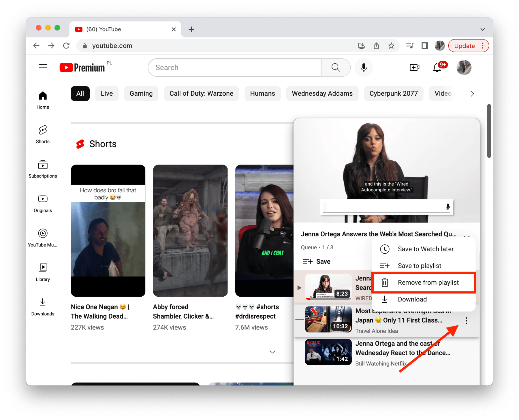Open options for the Japan bus video
This screenshot has width=519, height=420.
[466, 320]
